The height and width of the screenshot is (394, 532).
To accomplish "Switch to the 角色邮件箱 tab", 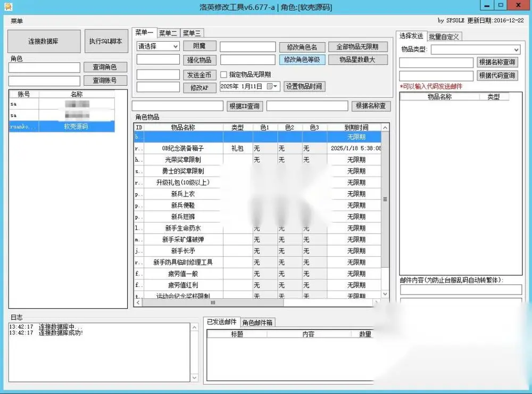I will pos(257,322).
